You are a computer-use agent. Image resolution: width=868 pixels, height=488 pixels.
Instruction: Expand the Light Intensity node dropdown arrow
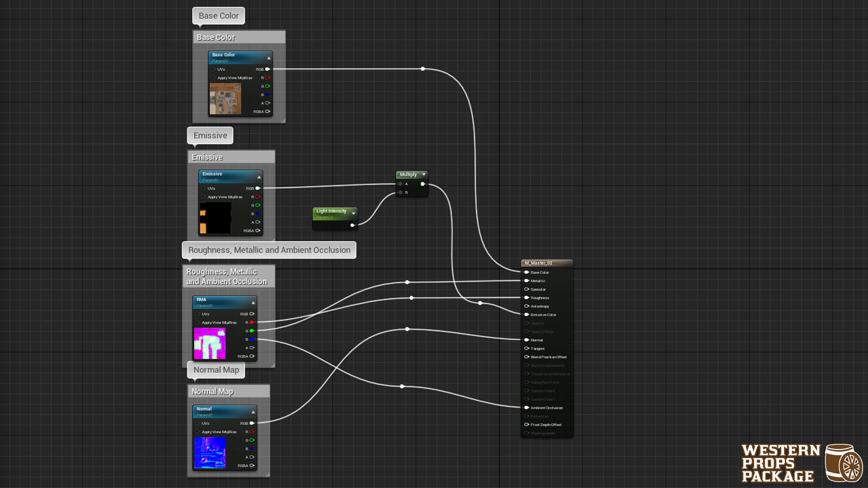354,213
